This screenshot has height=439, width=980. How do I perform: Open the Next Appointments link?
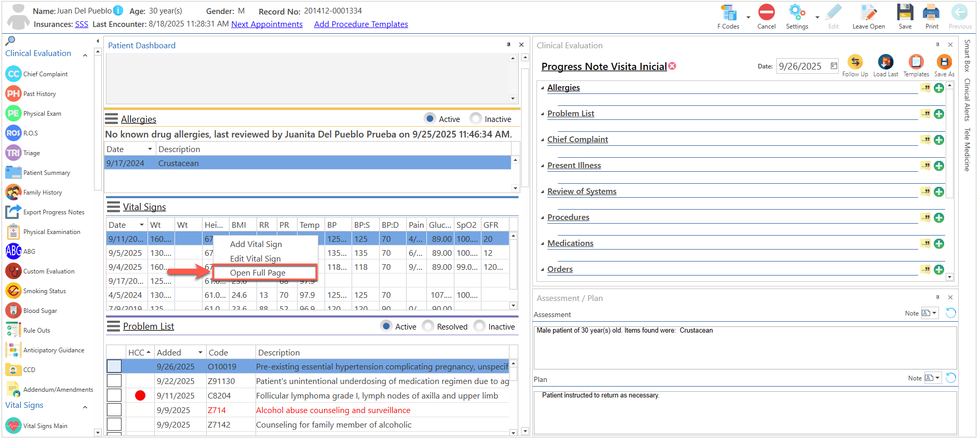tap(267, 24)
